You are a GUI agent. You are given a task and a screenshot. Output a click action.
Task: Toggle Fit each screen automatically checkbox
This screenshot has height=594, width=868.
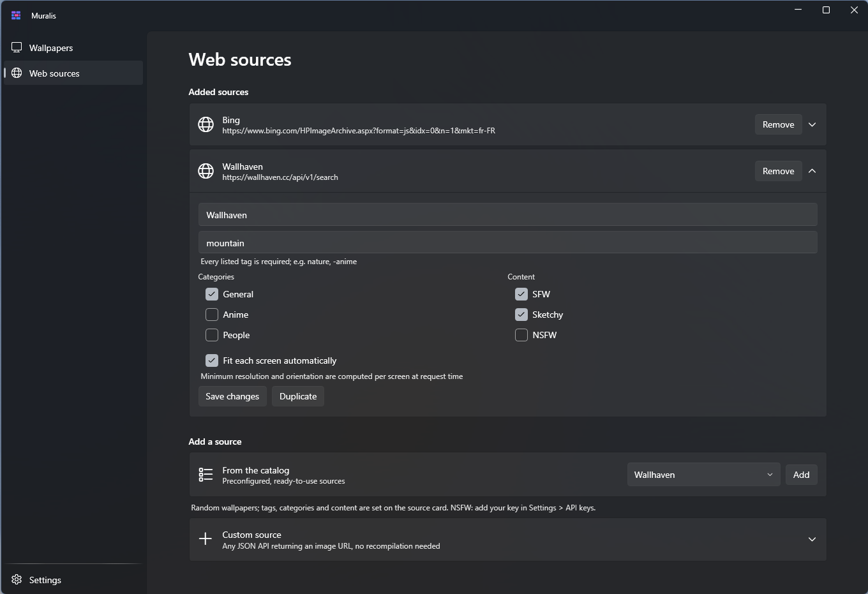pyautogui.click(x=212, y=360)
